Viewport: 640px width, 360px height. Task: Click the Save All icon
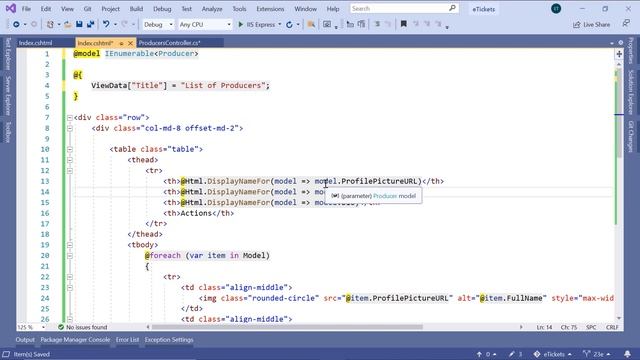(90, 24)
